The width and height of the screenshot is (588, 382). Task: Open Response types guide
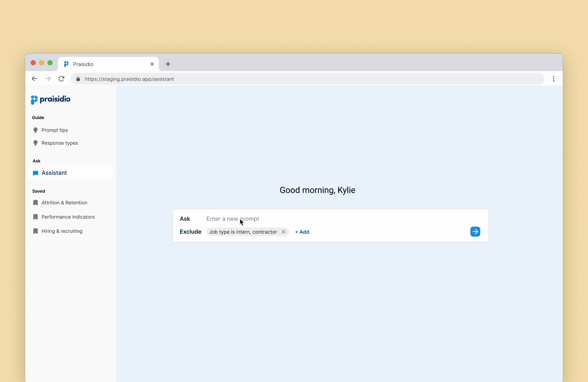[x=60, y=143]
